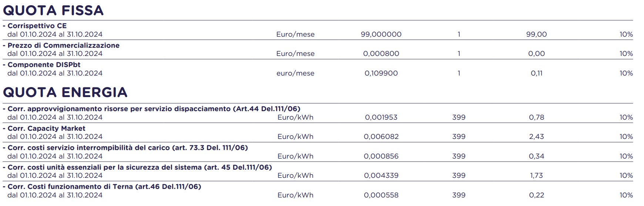This screenshot has height=206, width=644.
Task: Click the unit price 99,000000
Action: pyautogui.click(x=381, y=34)
